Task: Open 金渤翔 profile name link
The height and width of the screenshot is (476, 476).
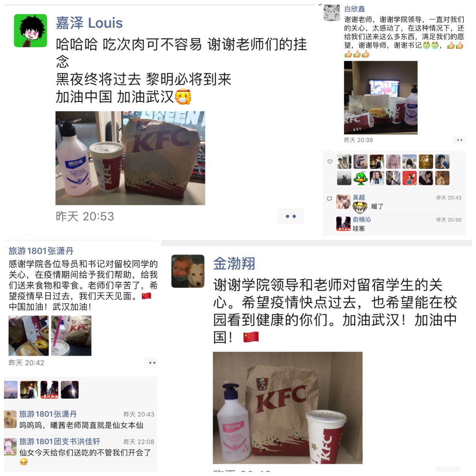Action: coord(234,263)
